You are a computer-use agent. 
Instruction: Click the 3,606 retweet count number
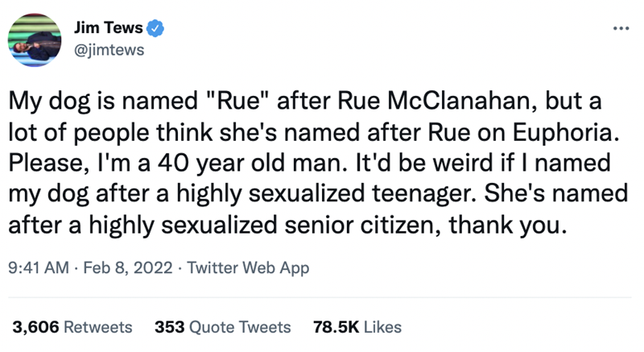tap(35, 328)
